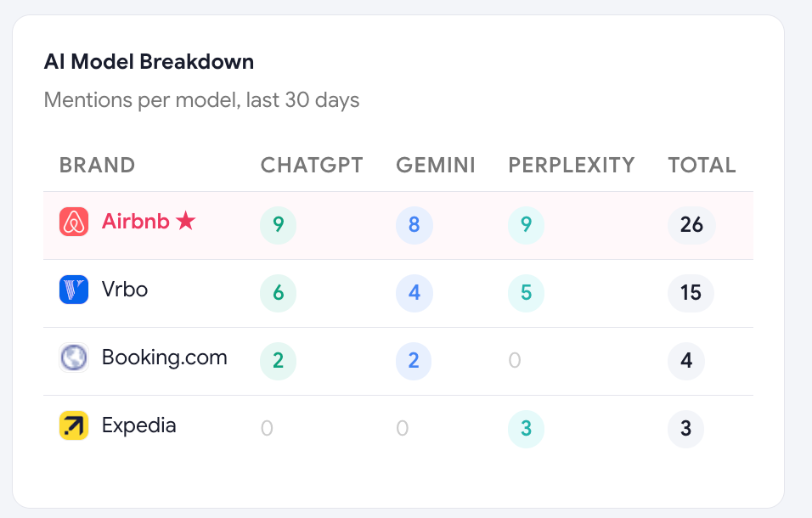The height and width of the screenshot is (518, 812).
Task: Click the Vrbo total badge 15
Action: tap(691, 293)
